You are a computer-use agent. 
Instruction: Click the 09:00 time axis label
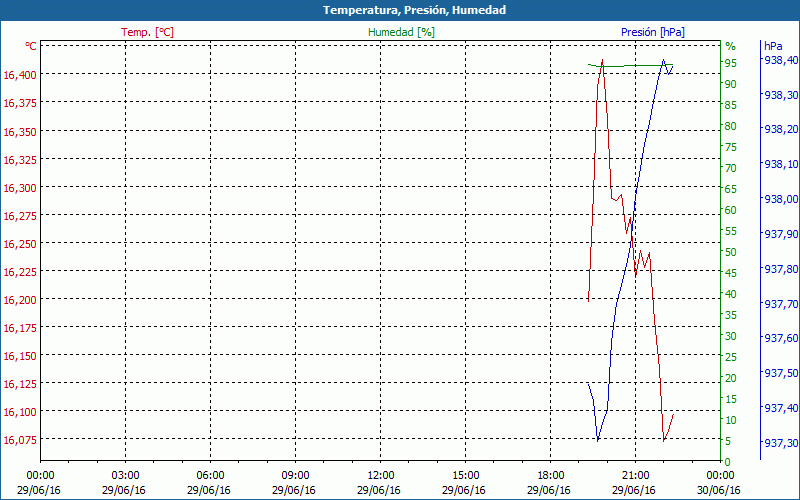(x=295, y=476)
